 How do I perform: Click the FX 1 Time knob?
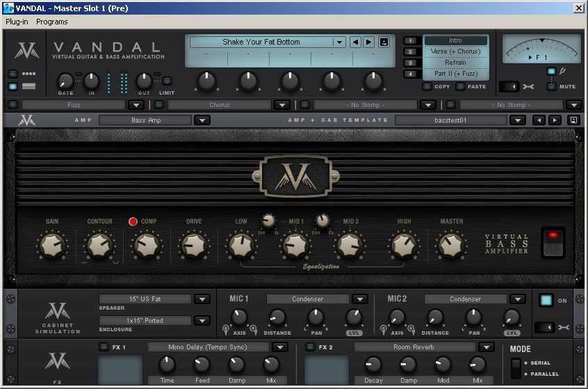click(167, 364)
